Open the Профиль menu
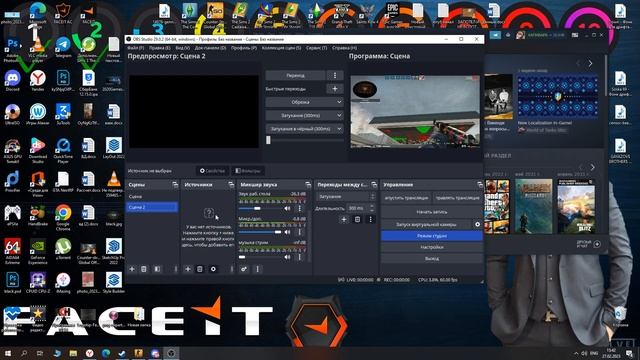 (244, 48)
